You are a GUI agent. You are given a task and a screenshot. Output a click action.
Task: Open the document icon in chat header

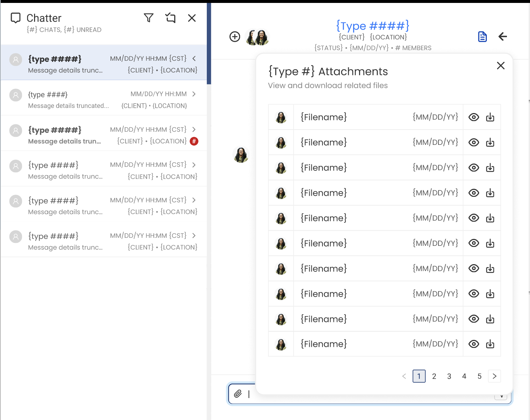coord(482,37)
